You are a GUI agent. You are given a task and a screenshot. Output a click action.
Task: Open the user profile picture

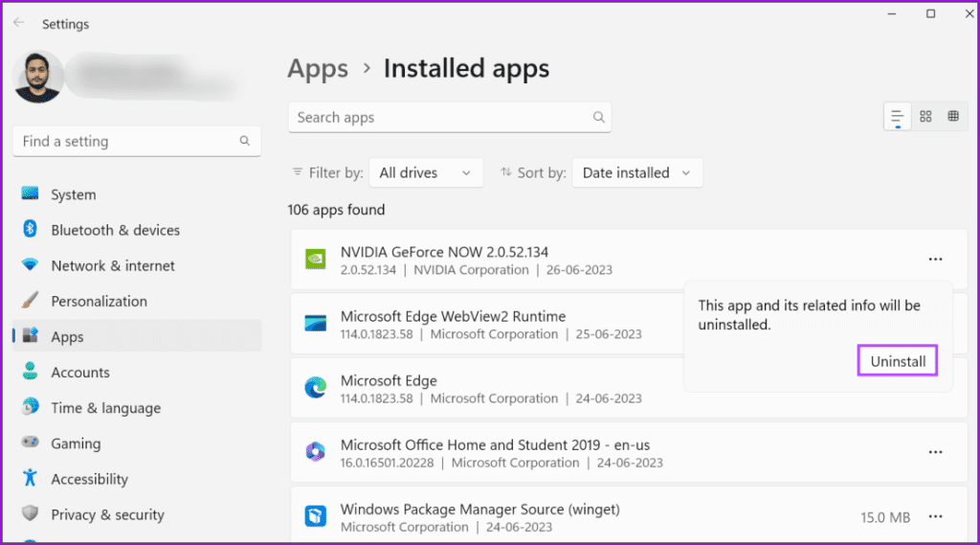click(x=38, y=77)
